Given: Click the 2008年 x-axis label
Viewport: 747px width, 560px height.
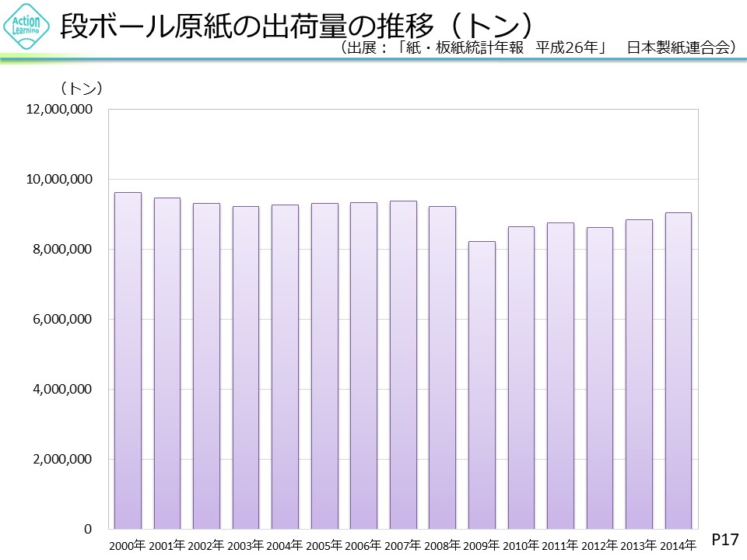Looking at the screenshot, I should point(442,546).
